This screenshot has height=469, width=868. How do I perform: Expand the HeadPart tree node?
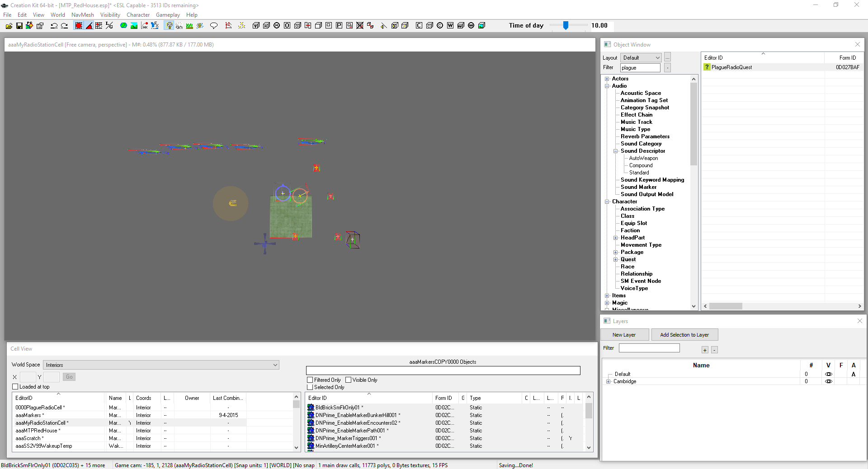(x=615, y=238)
